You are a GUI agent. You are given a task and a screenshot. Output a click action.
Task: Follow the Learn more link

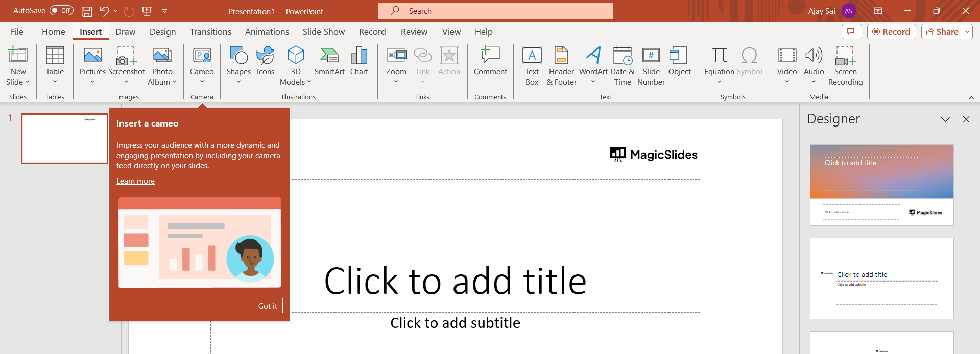click(135, 181)
